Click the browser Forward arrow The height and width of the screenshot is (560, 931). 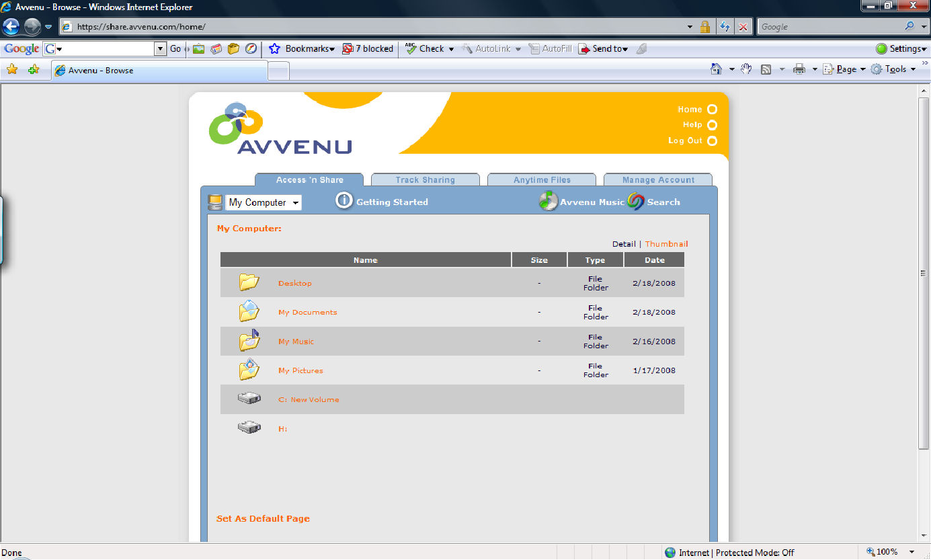coord(32,27)
